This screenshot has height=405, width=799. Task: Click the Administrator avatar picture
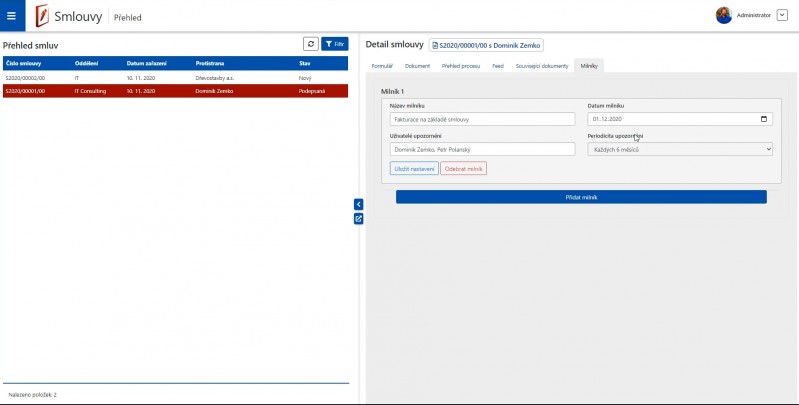(x=724, y=15)
